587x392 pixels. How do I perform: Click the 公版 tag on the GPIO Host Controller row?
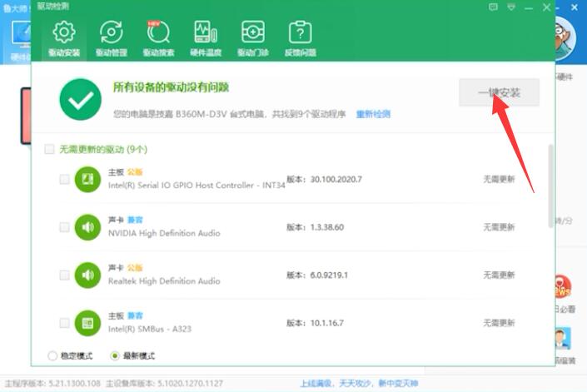[135, 172]
